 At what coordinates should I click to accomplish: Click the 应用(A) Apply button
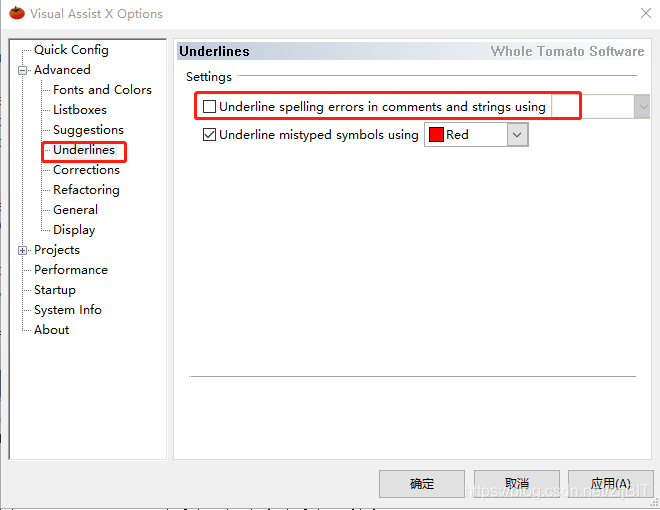611,484
